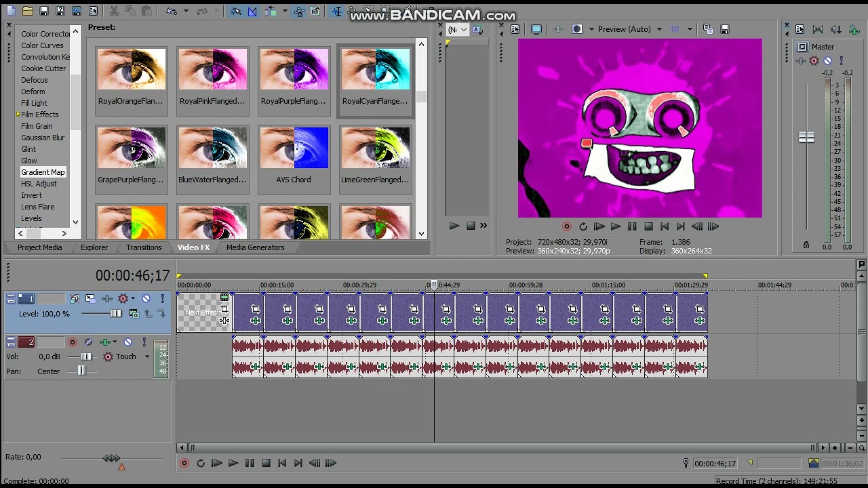Click the Cut scissors icon
Screen dimensions: 868x488
114,12
